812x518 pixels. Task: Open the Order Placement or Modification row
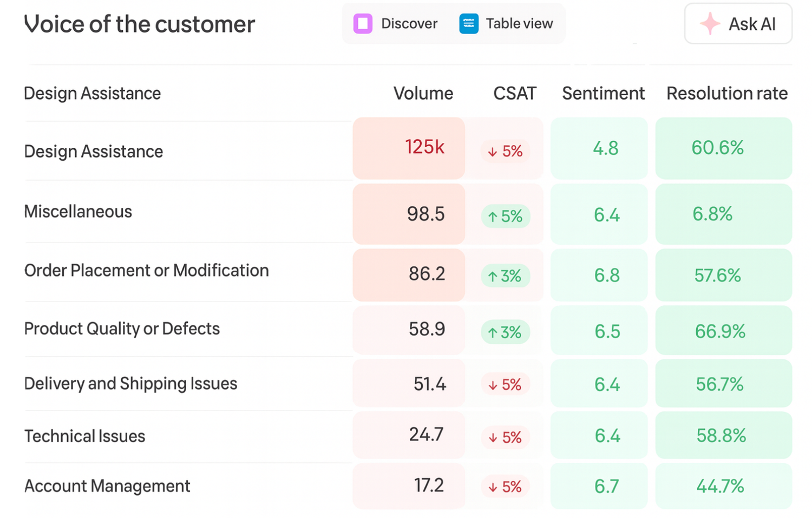click(x=146, y=270)
